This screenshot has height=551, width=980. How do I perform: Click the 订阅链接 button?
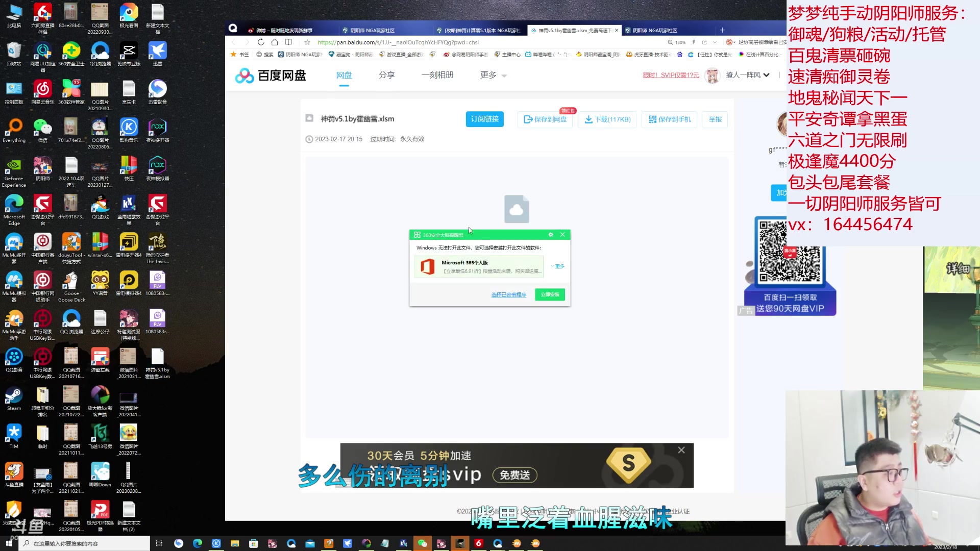485,119
